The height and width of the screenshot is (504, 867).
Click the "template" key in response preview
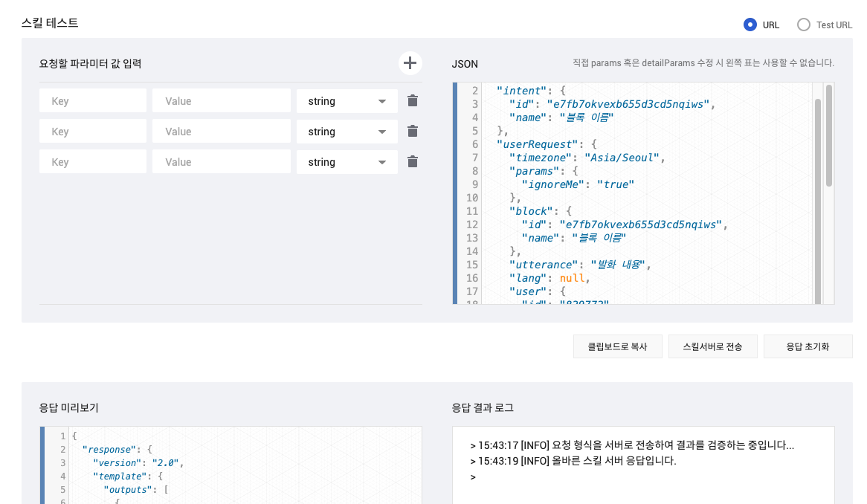pos(120,476)
